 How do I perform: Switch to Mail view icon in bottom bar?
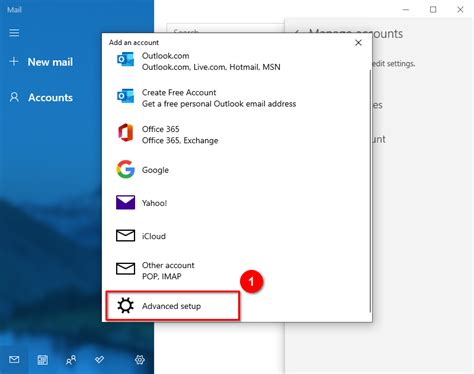point(14,360)
